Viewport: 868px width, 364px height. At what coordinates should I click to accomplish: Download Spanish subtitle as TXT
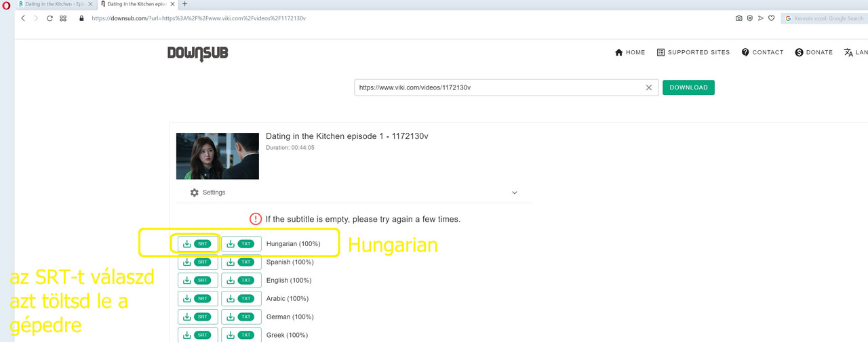(x=241, y=262)
